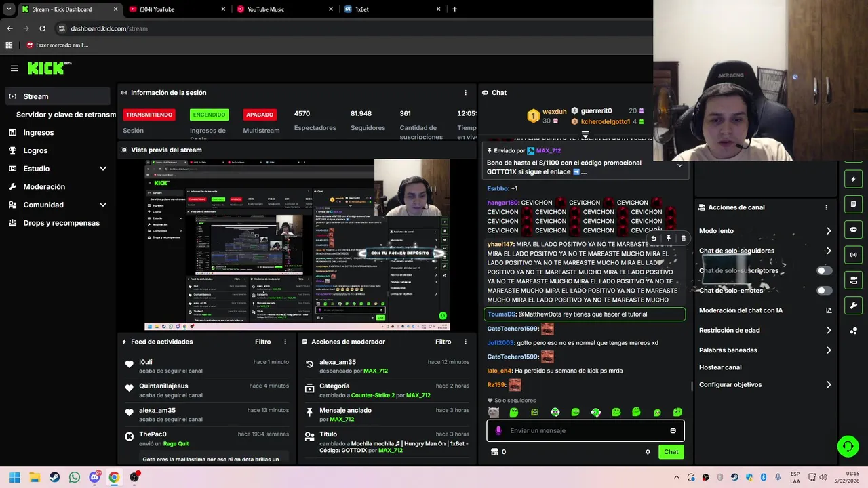This screenshot has width=868, height=488.
Task: Open Logros in the sidebar
Action: coord(35,150)
